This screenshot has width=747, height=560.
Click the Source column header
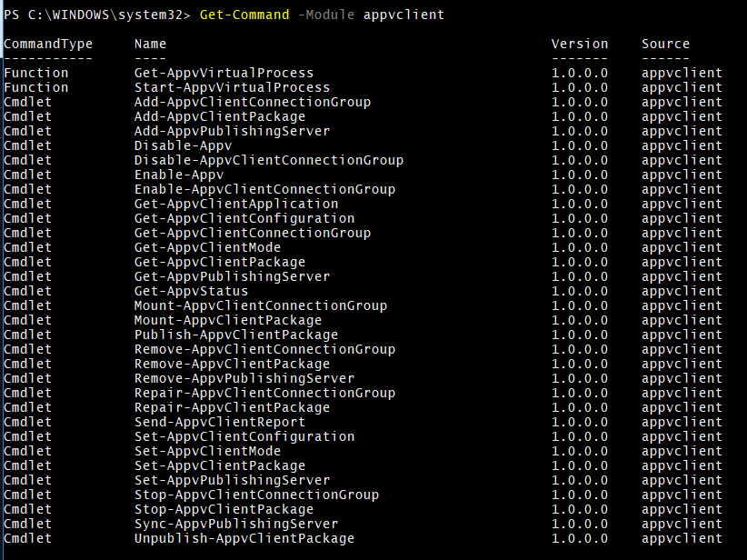pyautogui.click(x=665, y=44)
